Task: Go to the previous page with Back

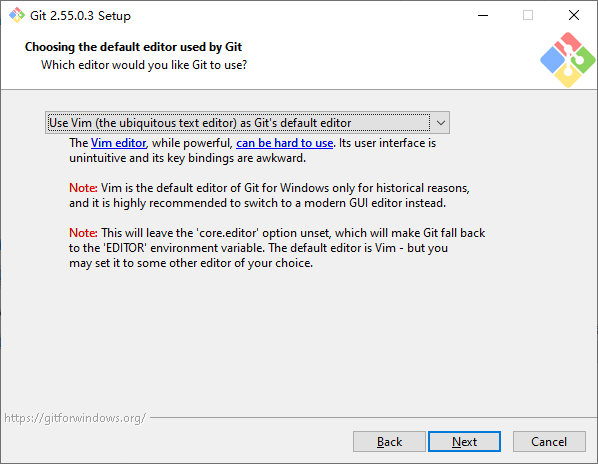Action: (x=389, y=442)
